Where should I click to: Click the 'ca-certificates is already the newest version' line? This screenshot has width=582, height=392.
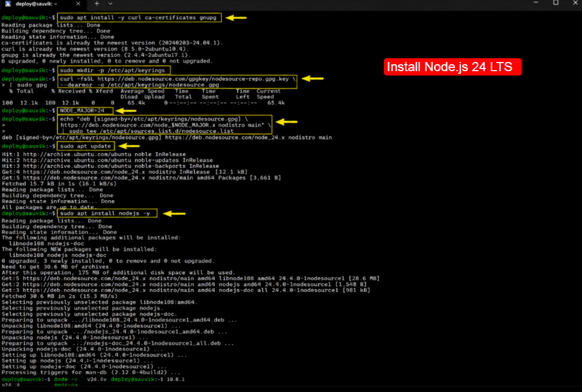point(112,43)
